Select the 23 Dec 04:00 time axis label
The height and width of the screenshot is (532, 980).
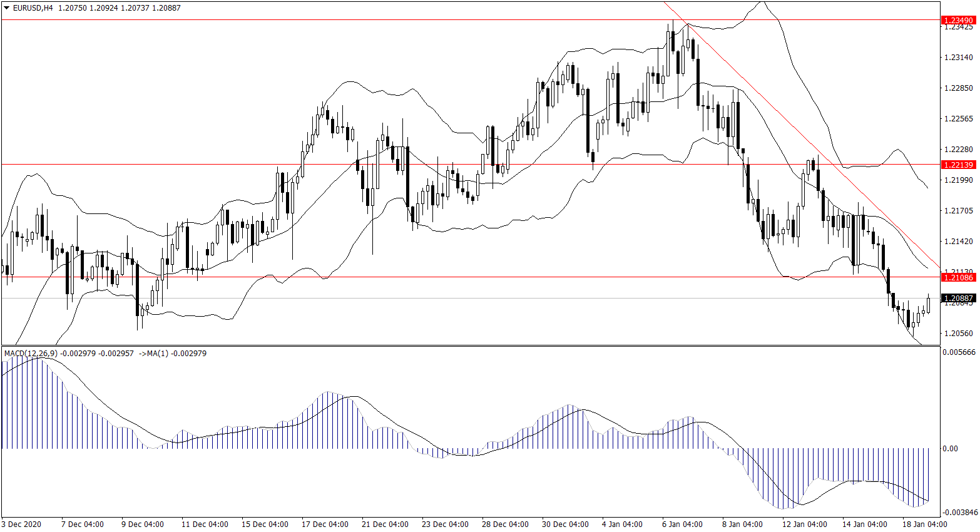[445, 524]
